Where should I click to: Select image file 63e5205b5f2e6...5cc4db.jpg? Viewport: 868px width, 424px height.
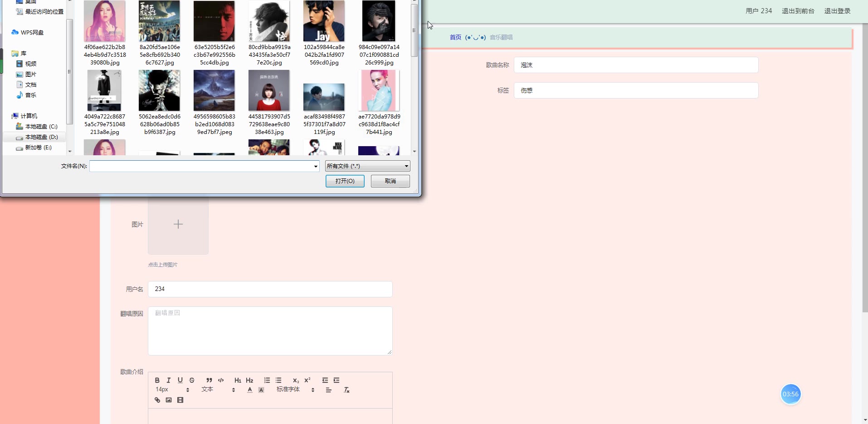(x=215, y=33)
